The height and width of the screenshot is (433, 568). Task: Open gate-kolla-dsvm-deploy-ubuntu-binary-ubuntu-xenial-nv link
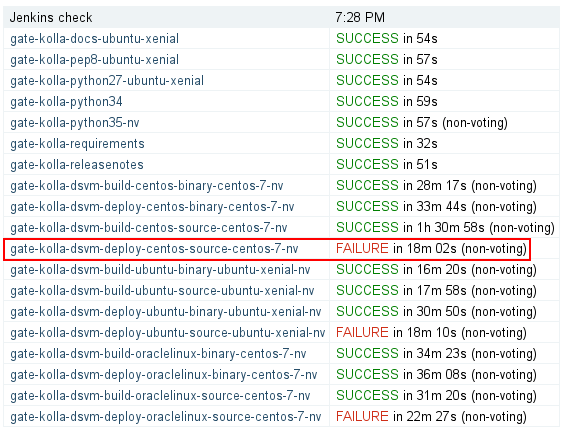point(166,312)
